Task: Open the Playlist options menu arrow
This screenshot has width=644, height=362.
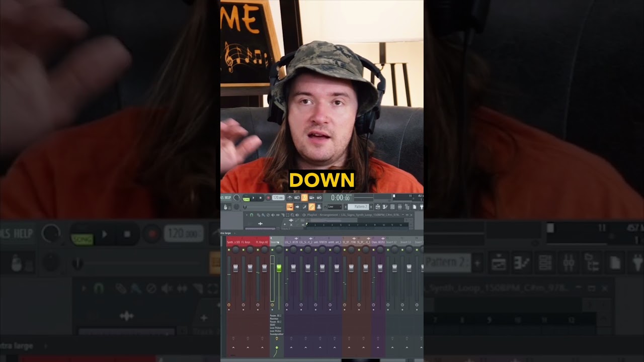Action: [x=247, y=215]
